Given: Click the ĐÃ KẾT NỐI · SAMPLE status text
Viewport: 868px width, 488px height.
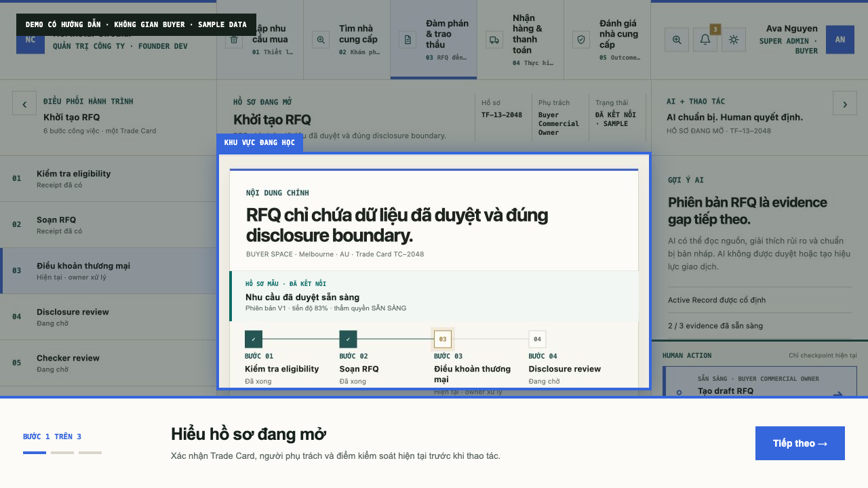Looking at the screenshot, I should [x=616, y=119].
